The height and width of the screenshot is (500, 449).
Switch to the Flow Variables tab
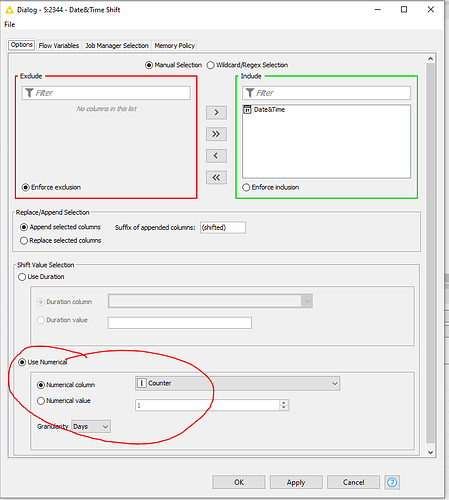click(59, 46)
